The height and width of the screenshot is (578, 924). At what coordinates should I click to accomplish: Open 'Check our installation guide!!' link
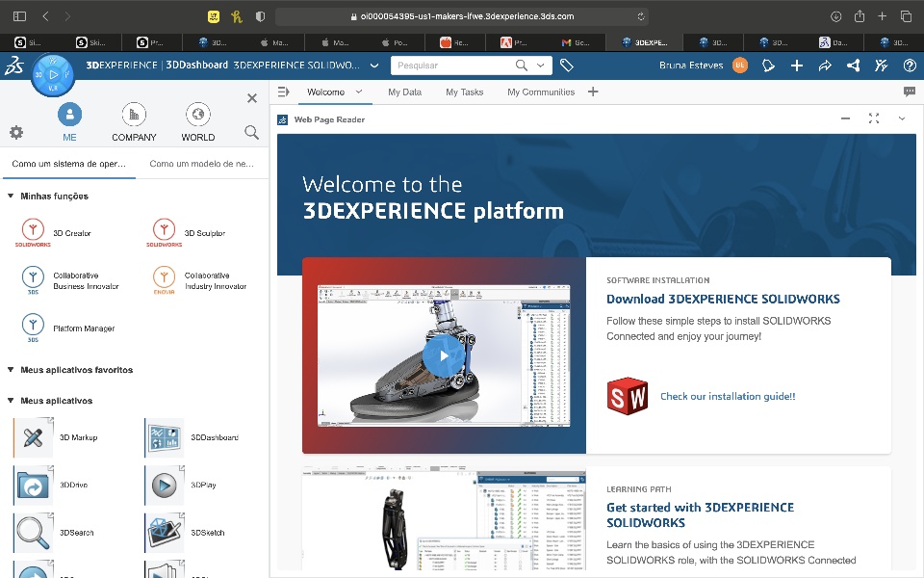coord(728,396)
